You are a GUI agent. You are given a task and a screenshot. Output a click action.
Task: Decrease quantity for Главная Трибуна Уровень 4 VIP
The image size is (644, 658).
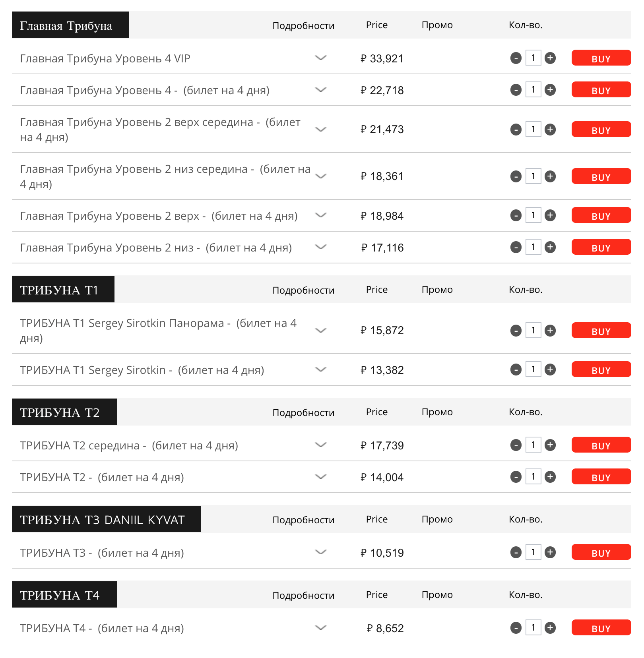516,58
